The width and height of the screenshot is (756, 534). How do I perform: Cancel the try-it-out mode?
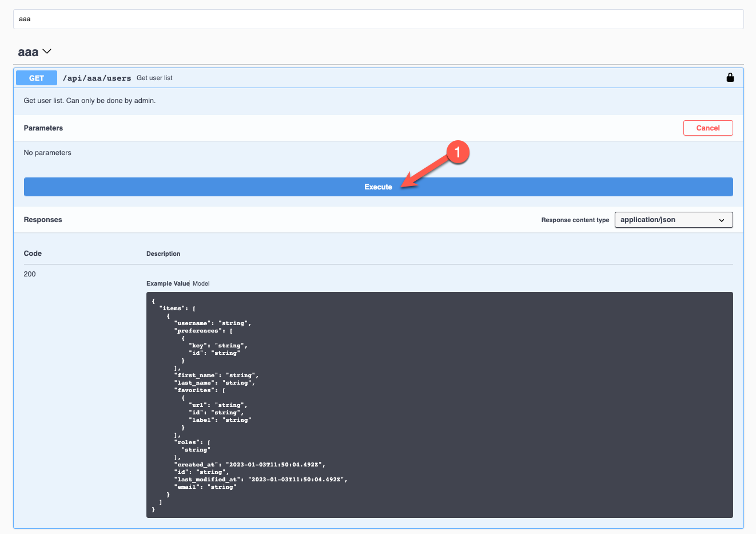[x=708, y=128]
